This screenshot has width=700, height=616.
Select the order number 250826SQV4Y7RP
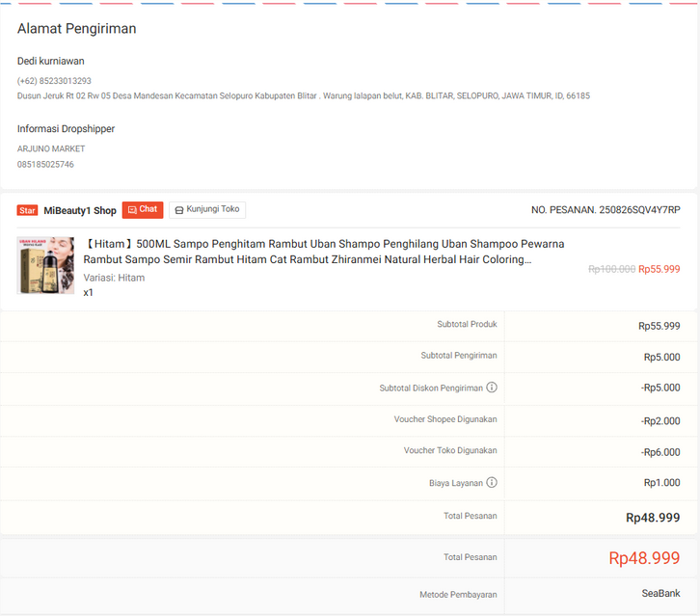(x=639, y=210)
